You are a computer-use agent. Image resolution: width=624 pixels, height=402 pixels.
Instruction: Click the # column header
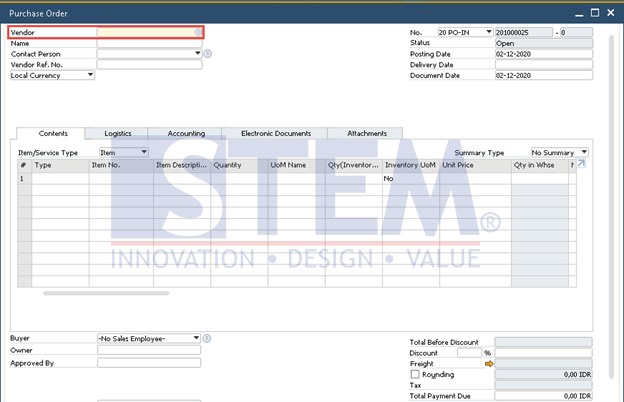pyautogui.click(x=24, y=165)
